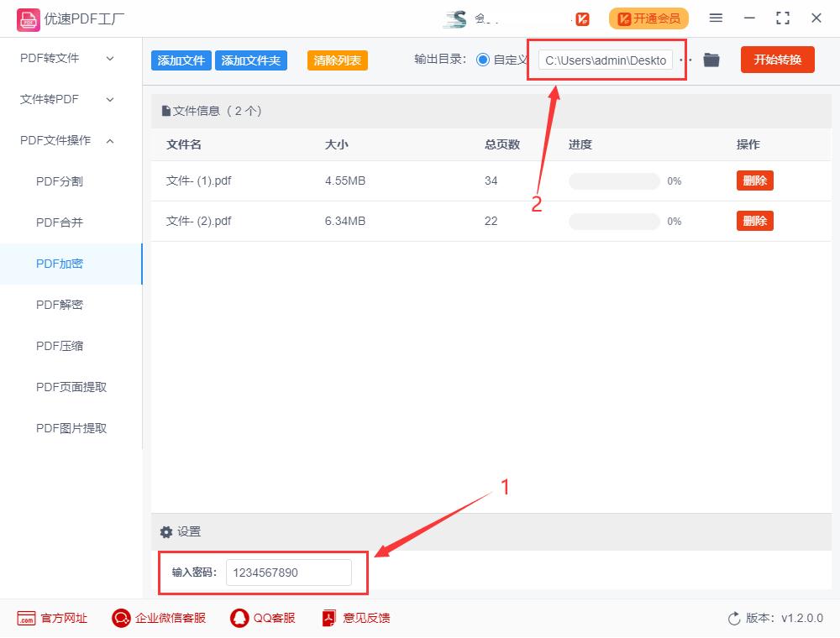
Task: Click the 添加文件 button to add files
Action: 181,60
